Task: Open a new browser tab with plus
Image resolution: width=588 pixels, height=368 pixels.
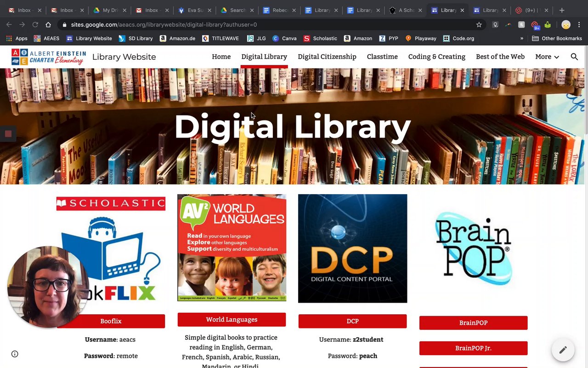Action: coord(562,10)
